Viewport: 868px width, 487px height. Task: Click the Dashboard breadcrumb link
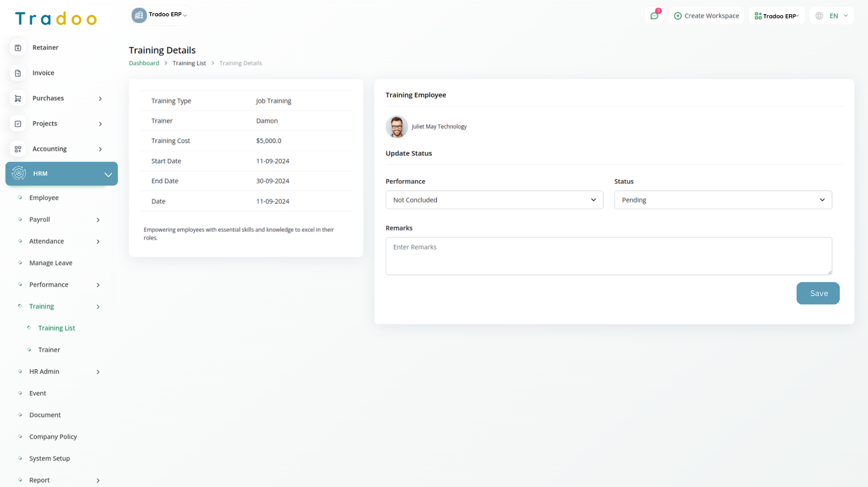click(144, 63)
